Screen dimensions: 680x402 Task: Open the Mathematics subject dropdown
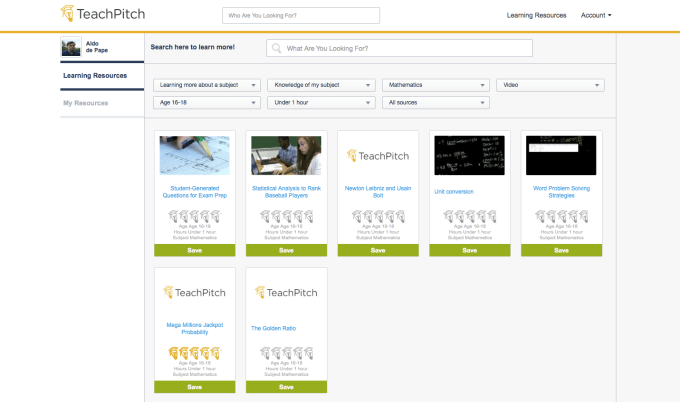[x=436, y=85]
